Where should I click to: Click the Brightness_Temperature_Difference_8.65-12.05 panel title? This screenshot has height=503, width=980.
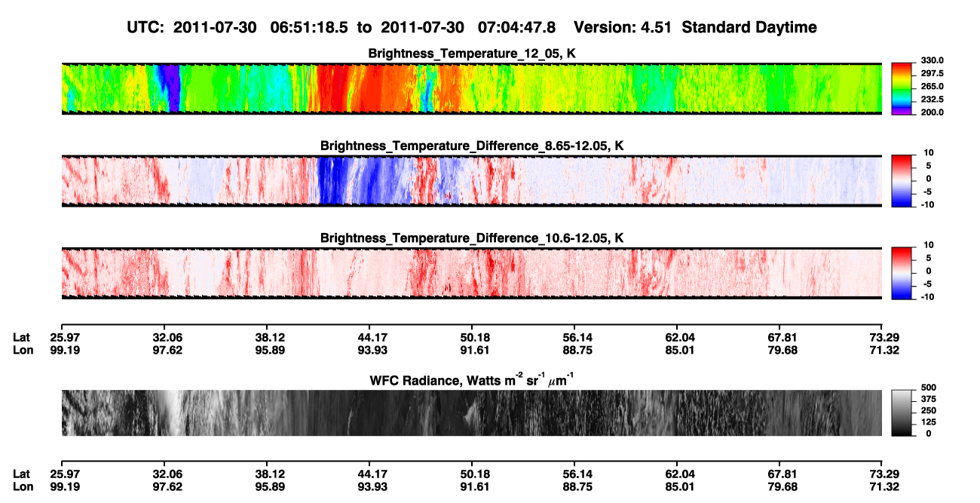coord(472,146)
